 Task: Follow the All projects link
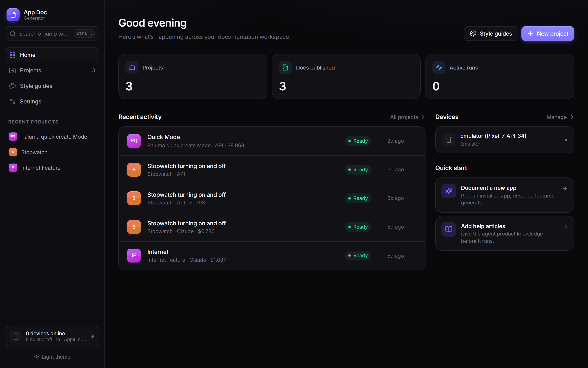(x=408, y=117)
